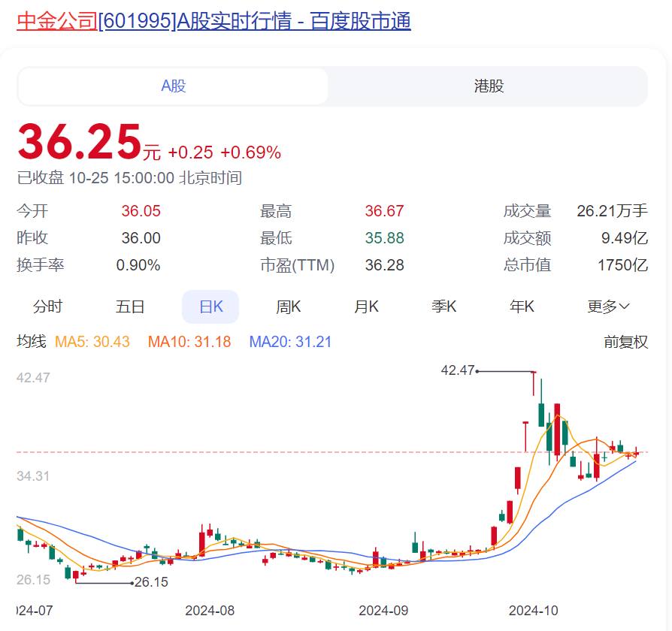Toggle the MA20 moving average line
This screenshot has width=672, height=631.
[x=276, y=340]
